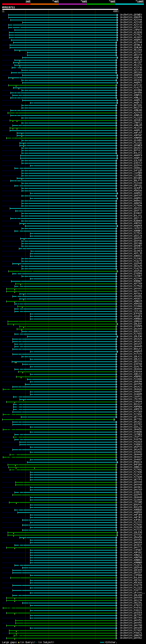Select hit label UniRef100_P06671
This screenshot has height=644, width=146.
pos(131,633)
